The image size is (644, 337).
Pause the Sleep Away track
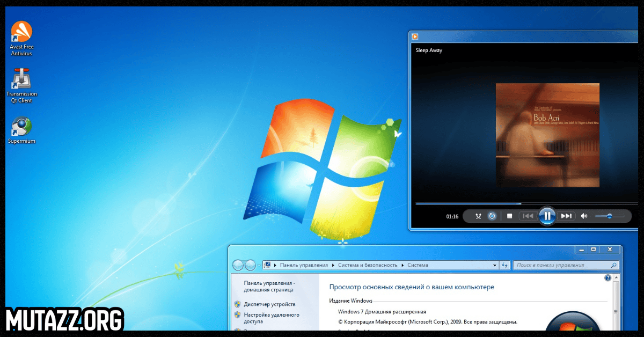pyautogui.click(x=547, y=216)
